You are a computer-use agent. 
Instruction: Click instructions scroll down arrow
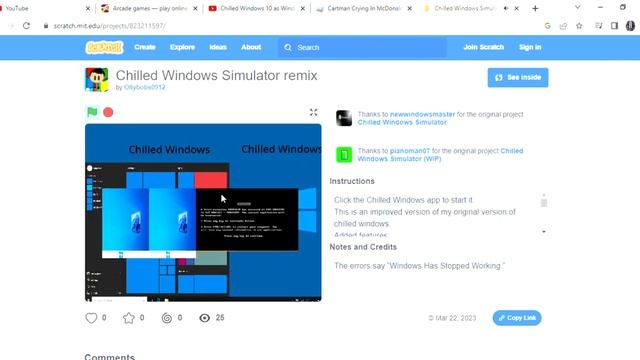[544, 232]
